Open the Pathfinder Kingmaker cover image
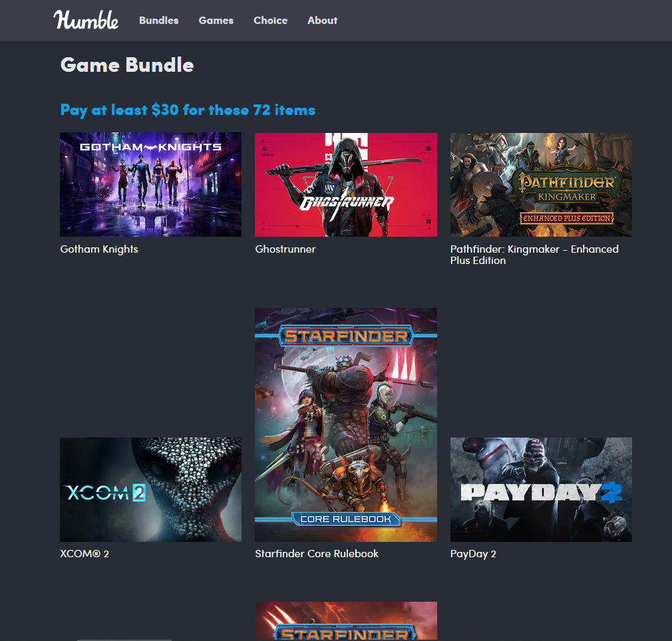 (x=541, y=185)
